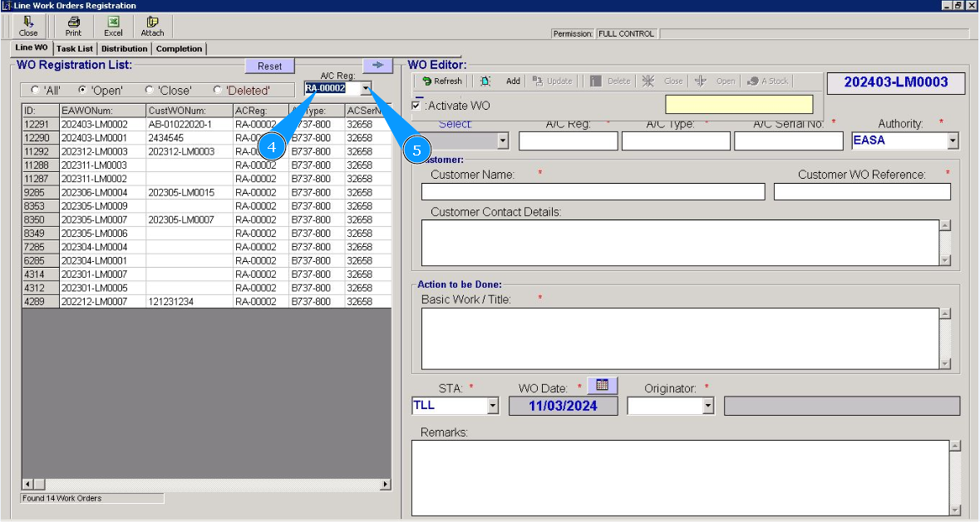Click the blue arrow button beside Reset

(x=377, y=66)
